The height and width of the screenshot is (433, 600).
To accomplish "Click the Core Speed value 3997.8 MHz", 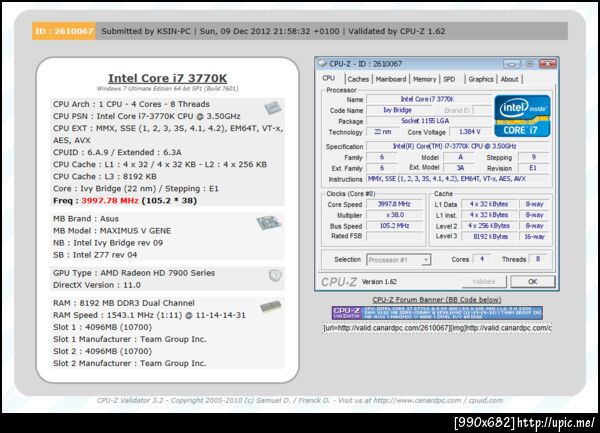I will [x=394, y=204].
